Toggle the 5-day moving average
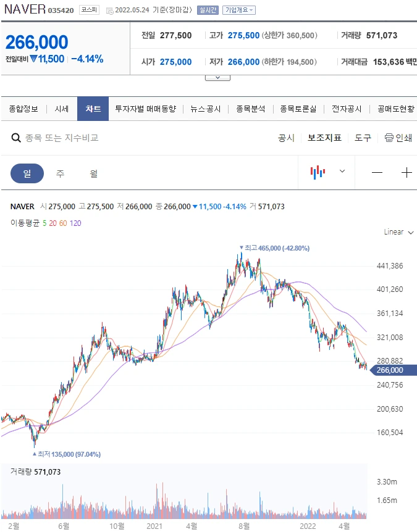The height and width of the screenshot is (532, 417). click(44, 223)
